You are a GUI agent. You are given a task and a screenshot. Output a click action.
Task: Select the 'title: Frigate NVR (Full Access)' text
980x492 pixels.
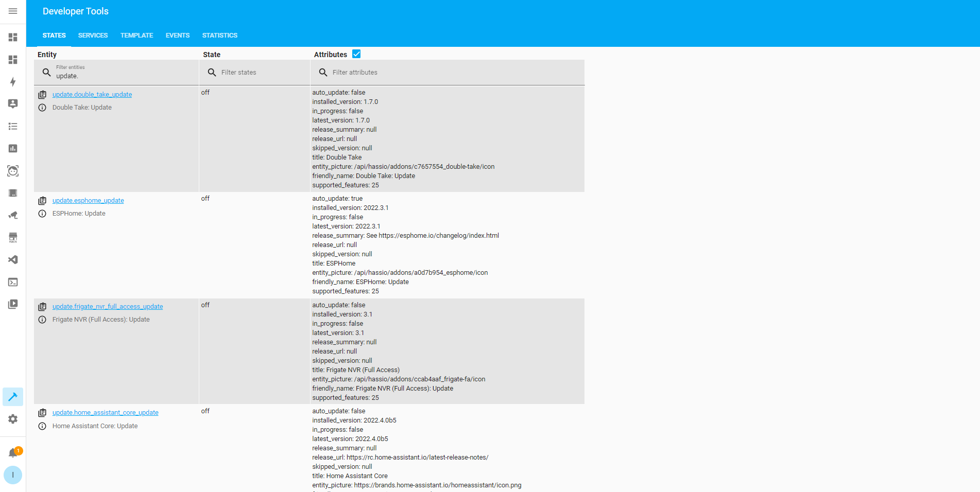coord(356,370)
